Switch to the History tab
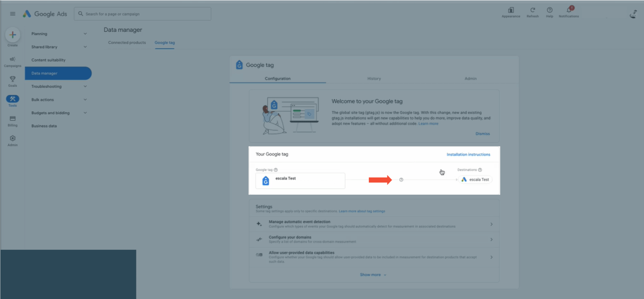The image size is (644, 299). [x=374, y=78]
